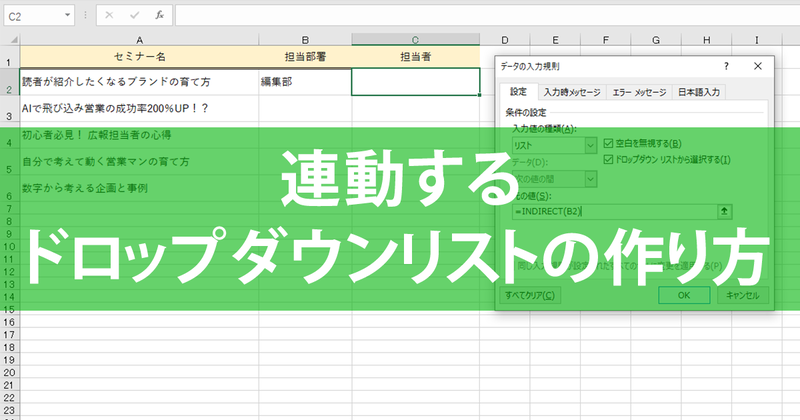Image resolution: width=800 pixels, height=420 pixels.
Task: Click header cell 担当部署
Action: tap(305, 57)
